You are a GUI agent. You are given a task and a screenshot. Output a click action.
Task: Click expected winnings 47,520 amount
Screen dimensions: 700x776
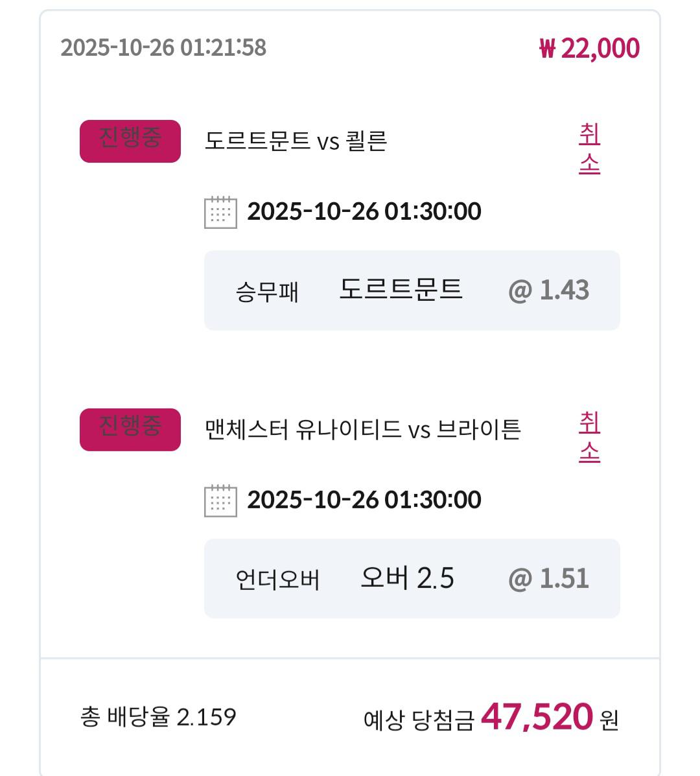537,716
